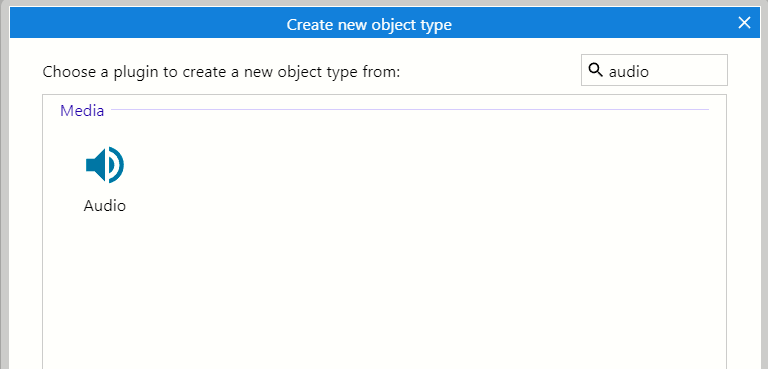The width and height of the screenshot is (768, 369).
Task: Click the blue title bar left of title
Action: tap(147, 23)
